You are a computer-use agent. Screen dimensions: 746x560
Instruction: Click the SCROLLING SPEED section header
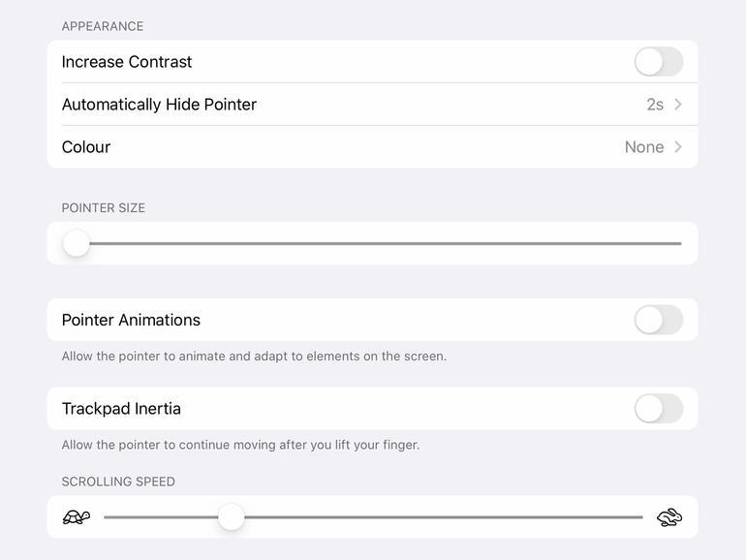(118, 482)
